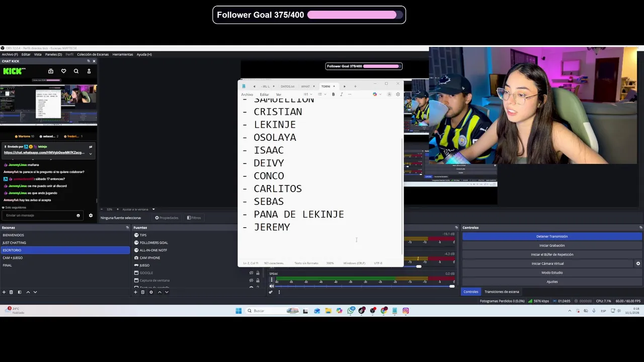Screen dimensions: 644x362
Task: Open Vista menu in OBS
Action: click(38, 54)
